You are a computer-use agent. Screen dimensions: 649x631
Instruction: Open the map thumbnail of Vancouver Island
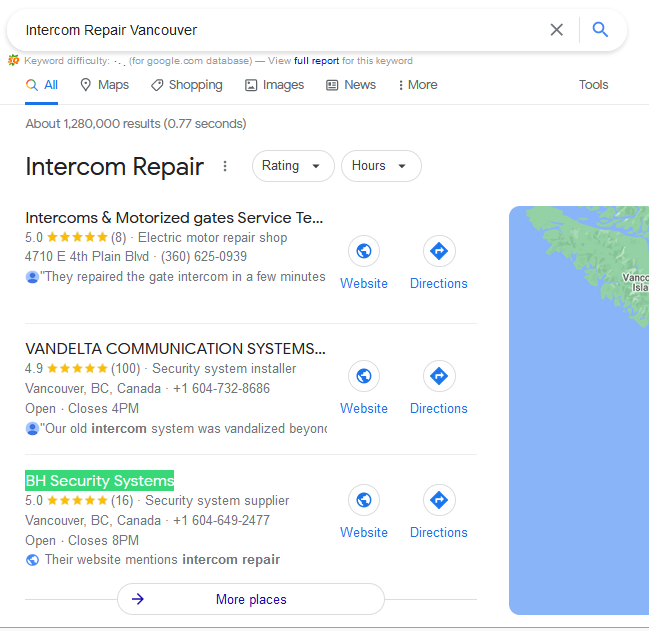(x=579, y=410)
